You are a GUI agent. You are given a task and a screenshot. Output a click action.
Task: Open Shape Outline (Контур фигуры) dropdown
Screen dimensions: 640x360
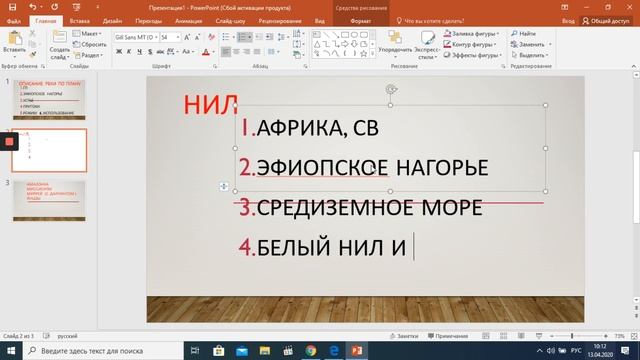(470, 44)
